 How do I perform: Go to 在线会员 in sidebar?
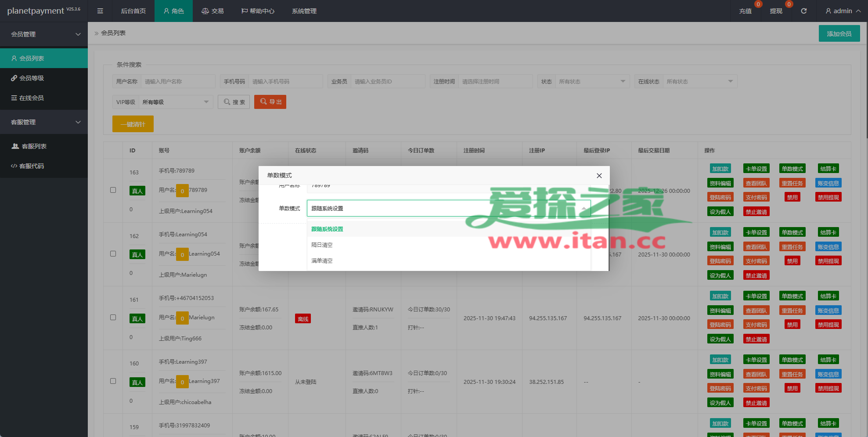[x=32, y=98]
